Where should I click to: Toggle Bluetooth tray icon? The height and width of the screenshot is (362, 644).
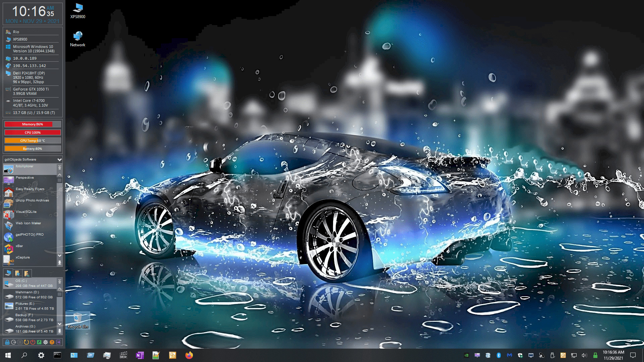(498, 355)
